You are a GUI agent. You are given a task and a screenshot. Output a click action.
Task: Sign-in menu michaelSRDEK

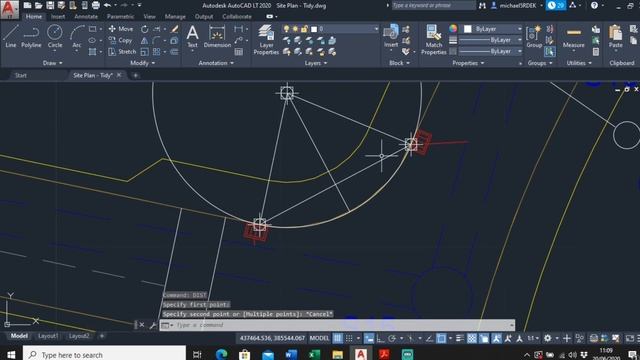click(518, 5)
